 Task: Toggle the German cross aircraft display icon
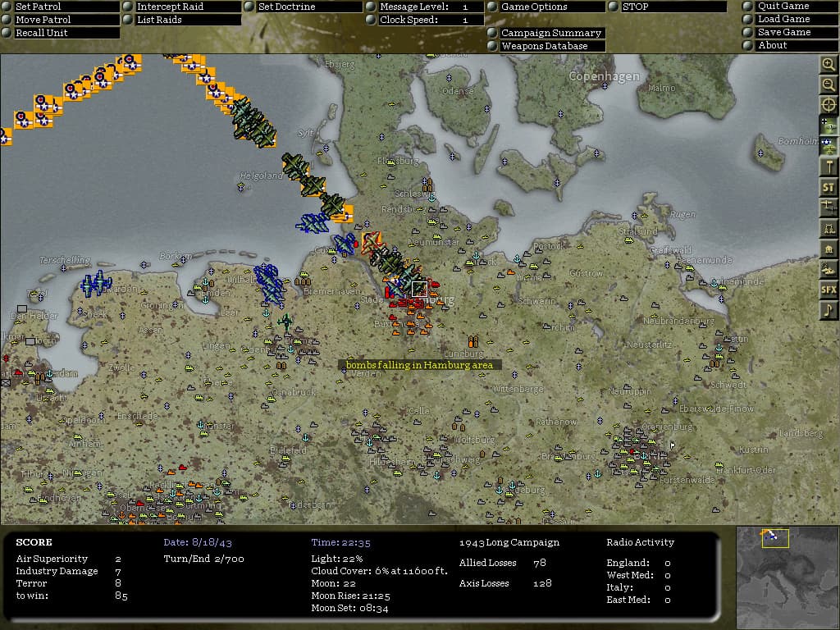(x=829, y=126)
